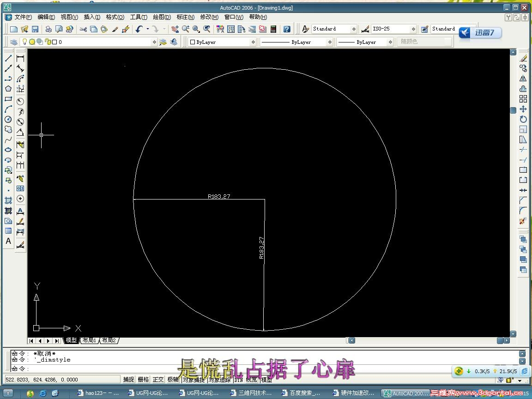Switch to the 布局1 layout tab
Screen dimensions: 532x399
89,340
